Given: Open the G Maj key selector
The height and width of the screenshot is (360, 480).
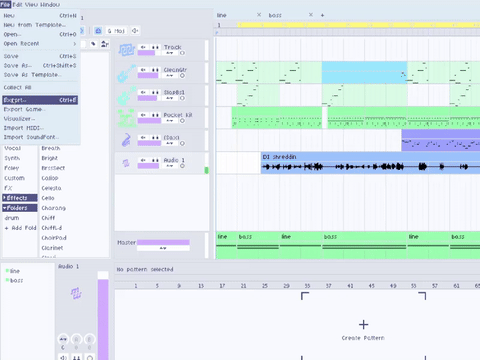Looking at the screenshot, I should click(116, 31).
